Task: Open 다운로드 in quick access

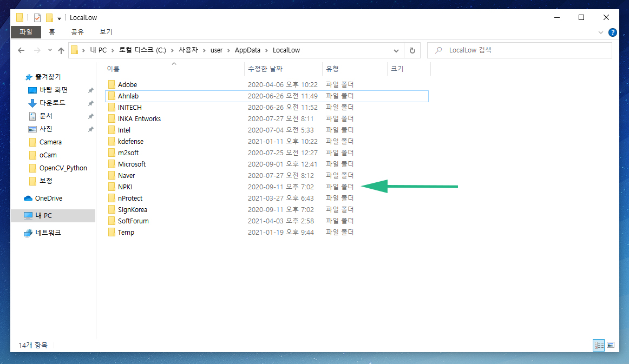Action: [52, 103]
